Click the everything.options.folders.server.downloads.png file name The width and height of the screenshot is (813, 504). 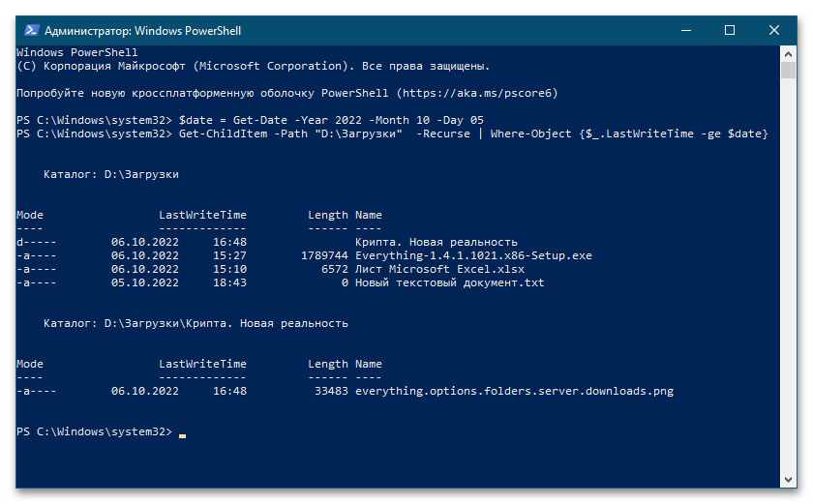coord(514,391)
